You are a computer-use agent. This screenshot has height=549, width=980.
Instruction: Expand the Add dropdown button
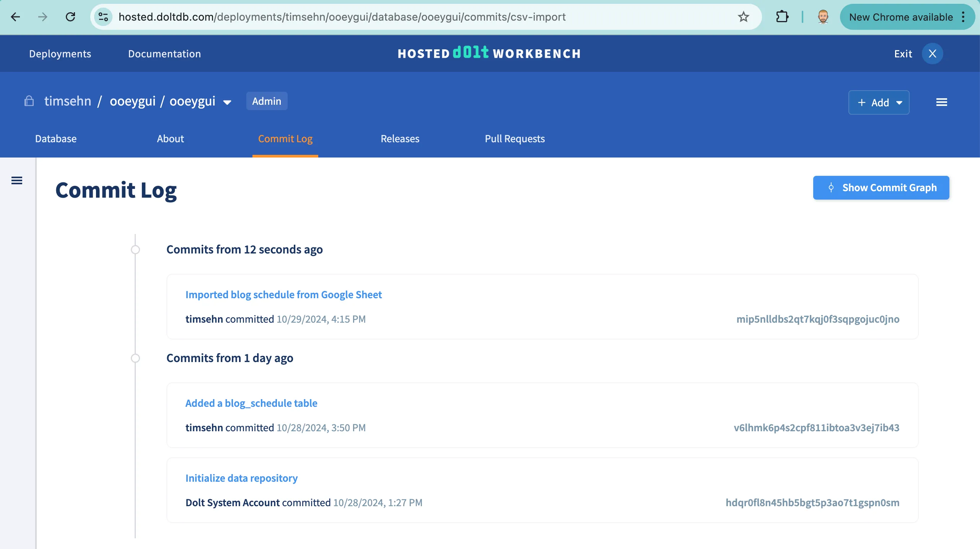(879, 102)
